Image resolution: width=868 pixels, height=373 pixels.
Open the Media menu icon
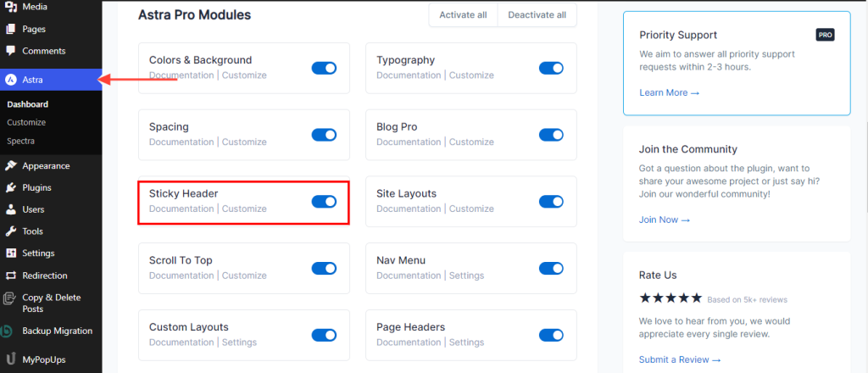(x=10, y=8)
